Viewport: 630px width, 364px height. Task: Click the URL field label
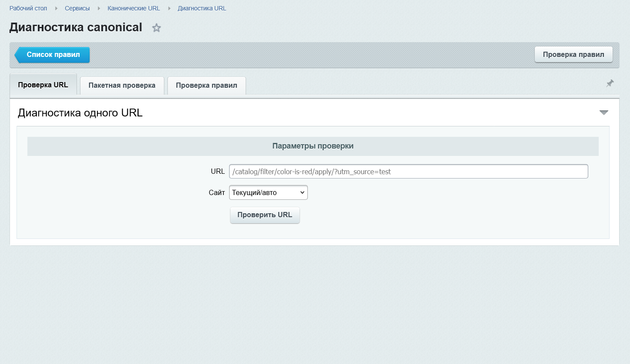218,172
